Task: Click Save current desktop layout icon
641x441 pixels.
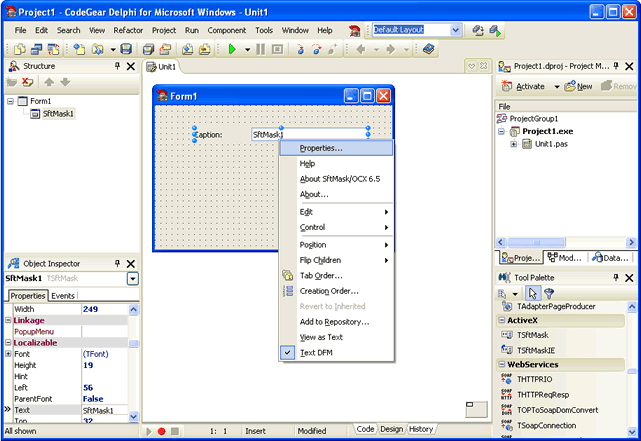Action: [478, 31]
